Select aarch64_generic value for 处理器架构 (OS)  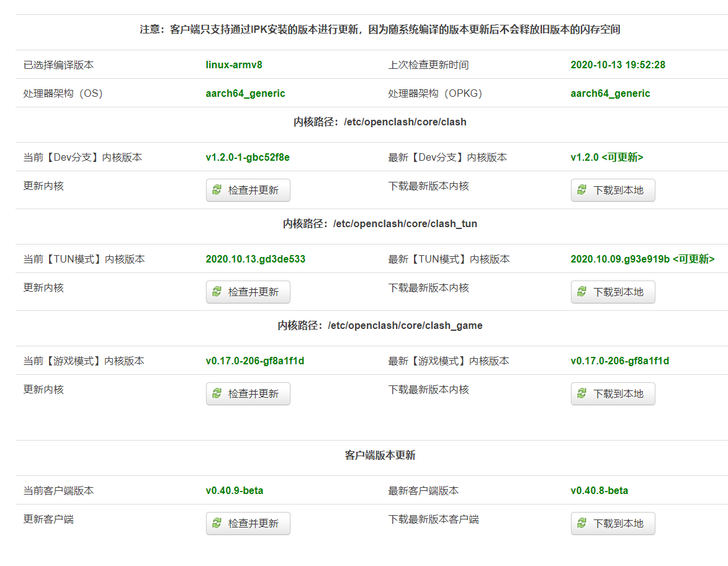[x=245, y=93]
